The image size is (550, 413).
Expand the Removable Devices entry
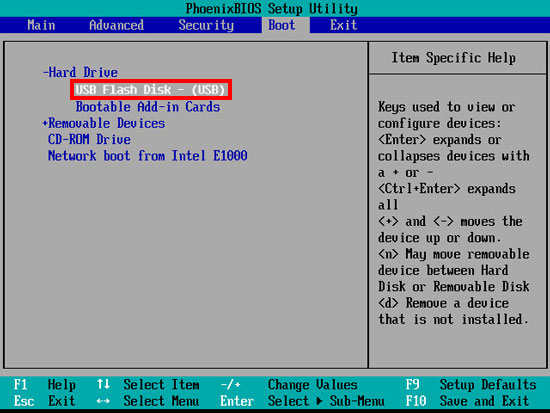pyautogui.click(x=104, y=123)
